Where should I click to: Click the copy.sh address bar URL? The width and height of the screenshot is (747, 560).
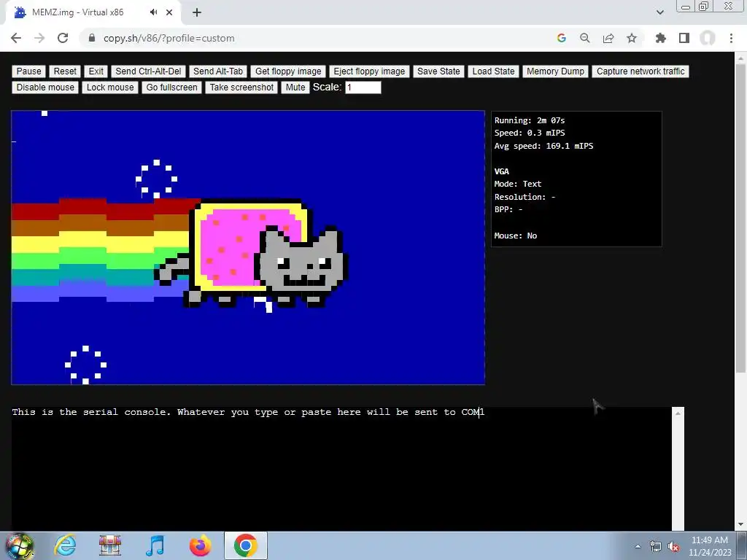(x=169, y=38)
